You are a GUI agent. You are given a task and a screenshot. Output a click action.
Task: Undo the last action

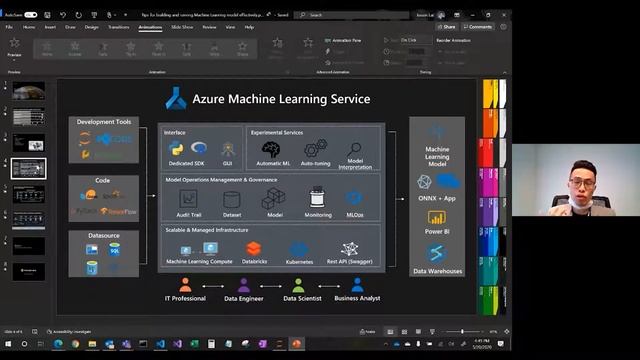pyautogui.click(x=63, y=15)
